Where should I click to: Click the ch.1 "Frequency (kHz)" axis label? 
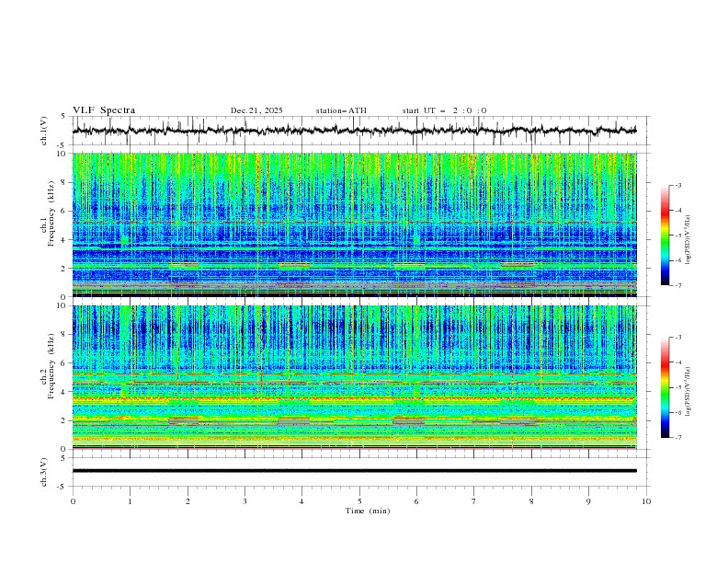click(51, 214)
